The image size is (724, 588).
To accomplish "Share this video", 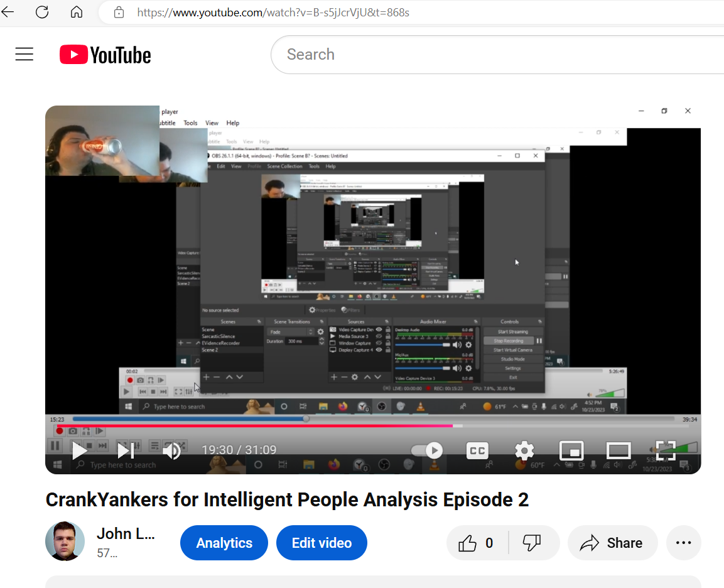I will click(612, 543).
